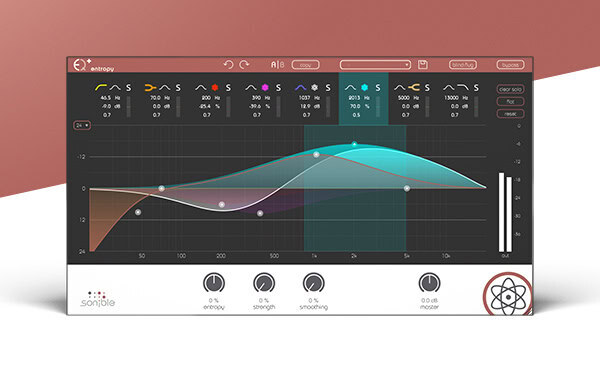Click the 46.5 Hz low-cut node on the graph
The width and height of the screenshot is (600, 372).
138,212
